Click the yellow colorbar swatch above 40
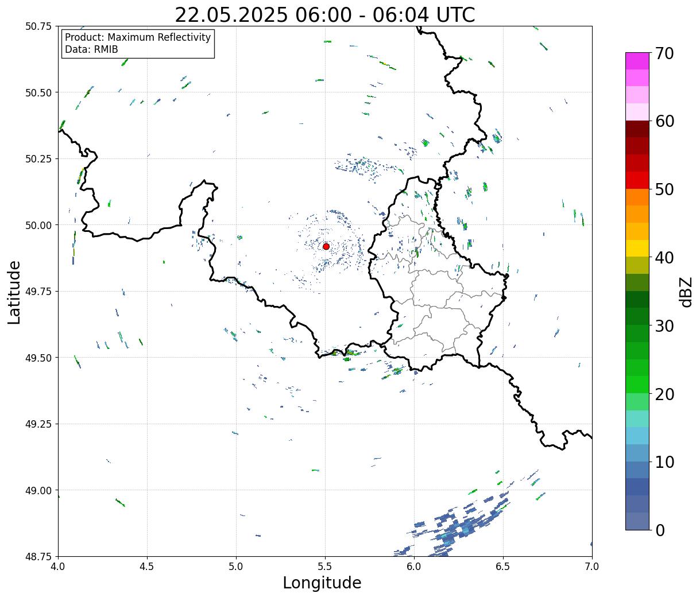This screenshot has width=700, height=597. point(637,249)
